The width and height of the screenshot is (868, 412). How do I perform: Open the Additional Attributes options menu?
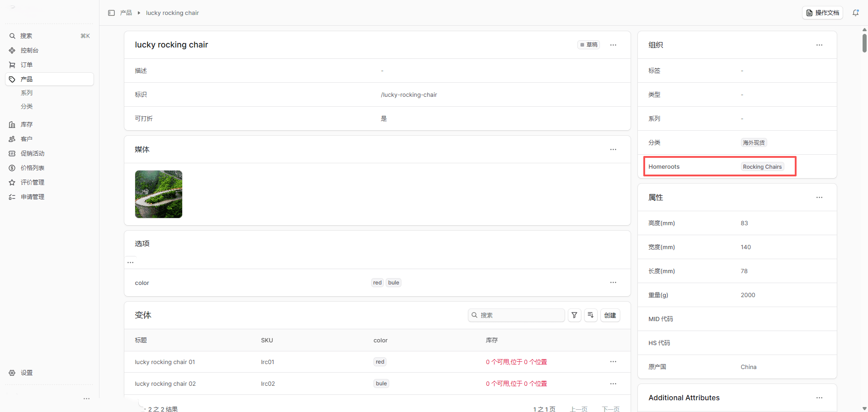click(819, 398)
